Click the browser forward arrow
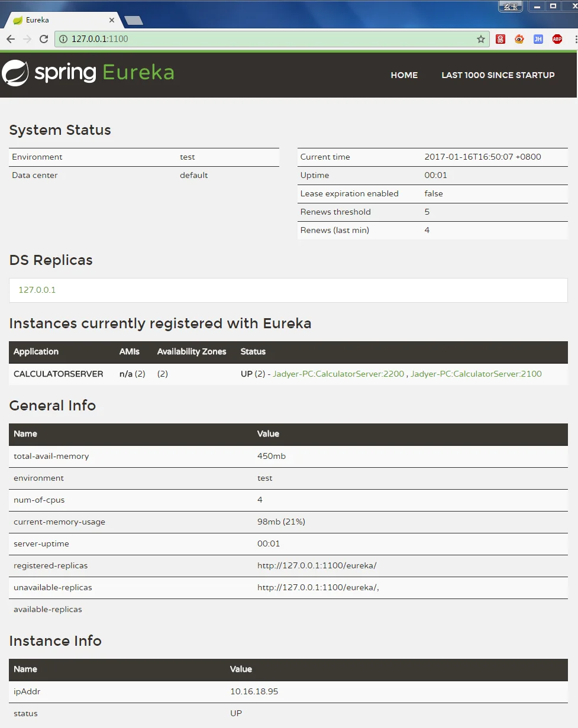Screen dimensions: 578x728 [x=27, y=39]
